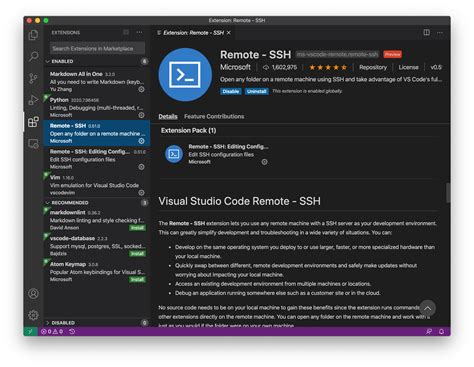Click the split editor icon
This screenshot has width=474, height=367.
[x=426, y=32]
